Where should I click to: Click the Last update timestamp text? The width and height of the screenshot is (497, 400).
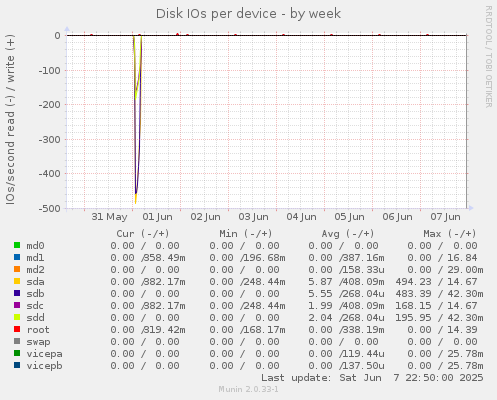pyautogui.click(x=372, y=378)
